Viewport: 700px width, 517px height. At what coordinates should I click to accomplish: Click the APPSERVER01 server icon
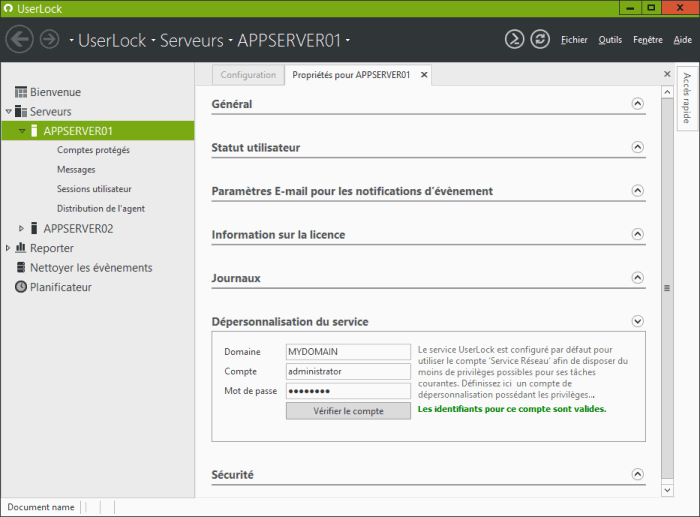[x=34, y=131]
